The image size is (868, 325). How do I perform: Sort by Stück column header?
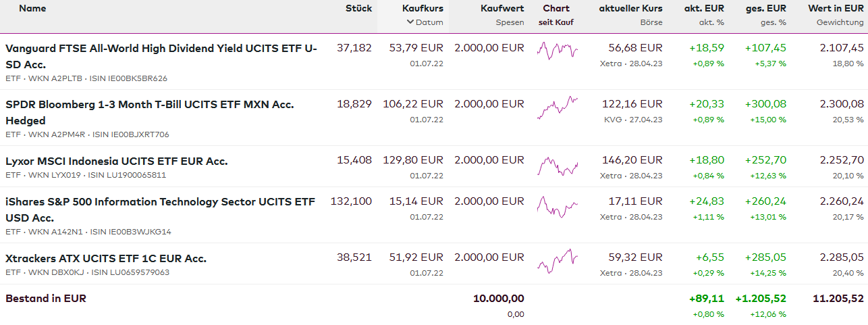point(358,9)
